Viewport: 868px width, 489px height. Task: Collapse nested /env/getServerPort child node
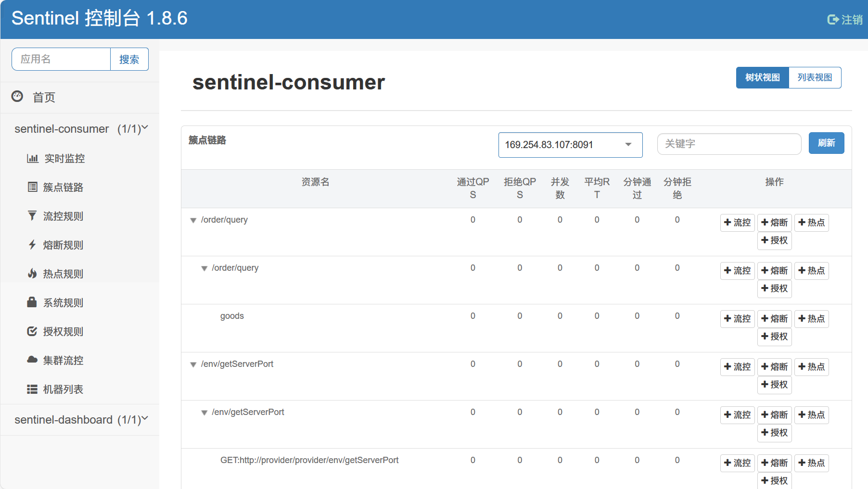coord(204,413)
